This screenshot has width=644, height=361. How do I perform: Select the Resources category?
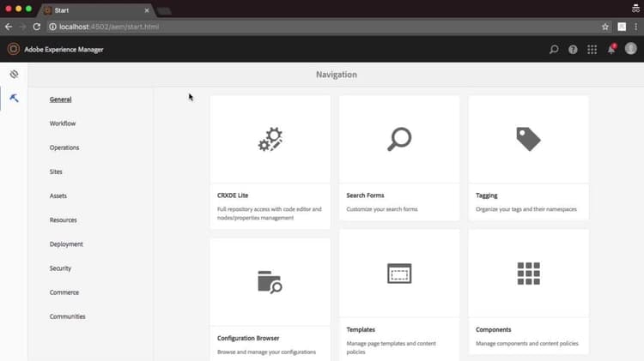point(64,220)
